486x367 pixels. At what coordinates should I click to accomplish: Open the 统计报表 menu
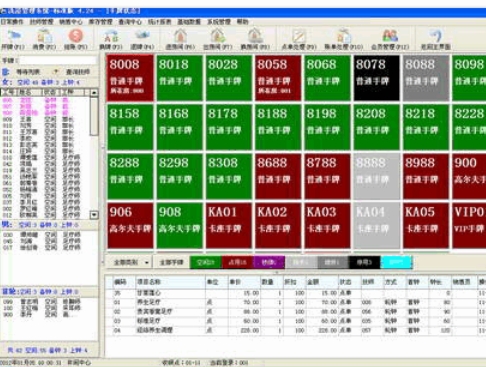(x=159, y=22)
